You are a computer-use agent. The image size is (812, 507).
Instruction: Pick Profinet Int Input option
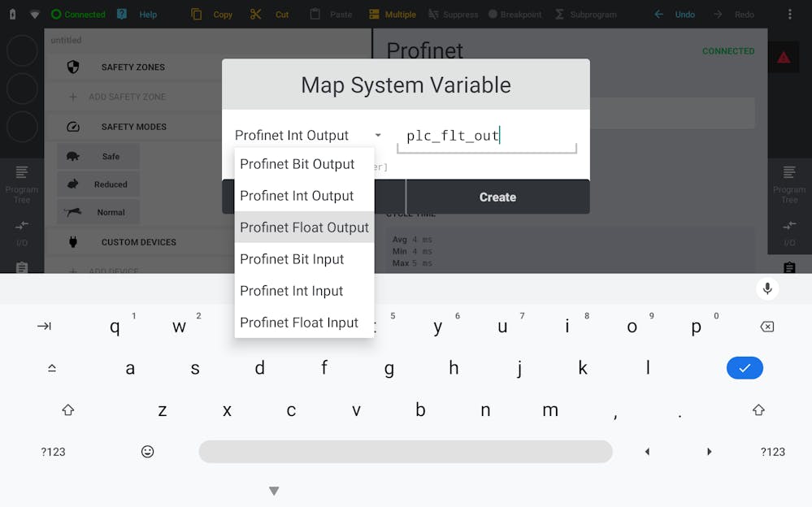click(x=304, y=291)
